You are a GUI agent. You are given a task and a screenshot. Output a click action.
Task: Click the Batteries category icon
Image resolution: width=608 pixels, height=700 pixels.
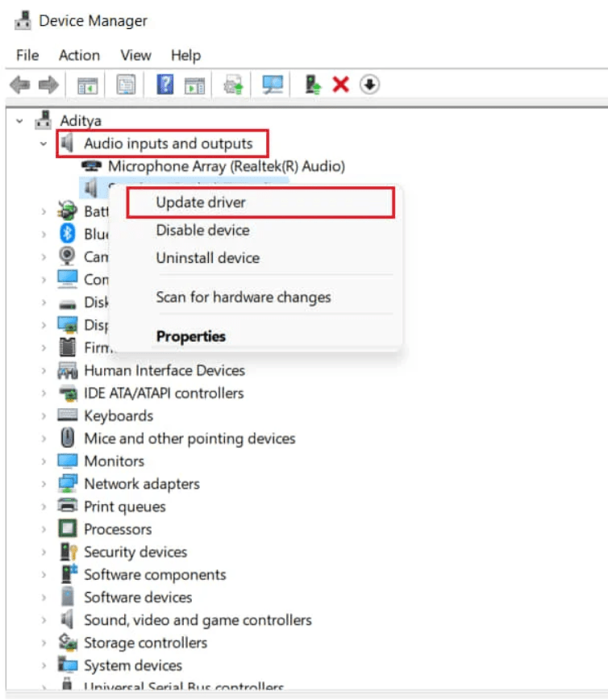(68, 210)
